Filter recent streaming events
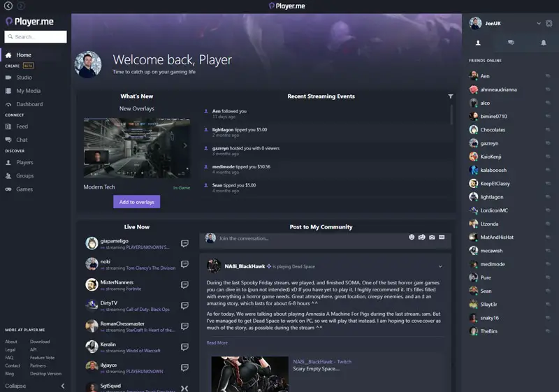Viewport: 559px width, 392px height. click(x=450, y=96)
